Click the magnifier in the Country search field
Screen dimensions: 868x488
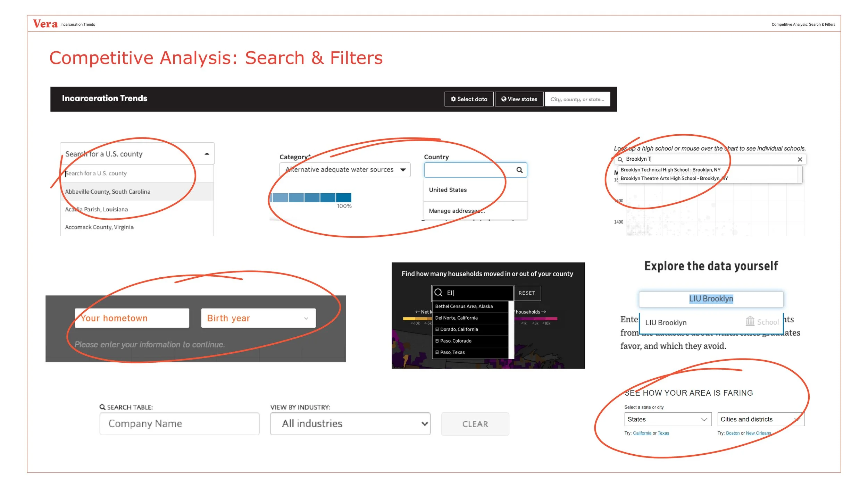[x=519, y=170]
